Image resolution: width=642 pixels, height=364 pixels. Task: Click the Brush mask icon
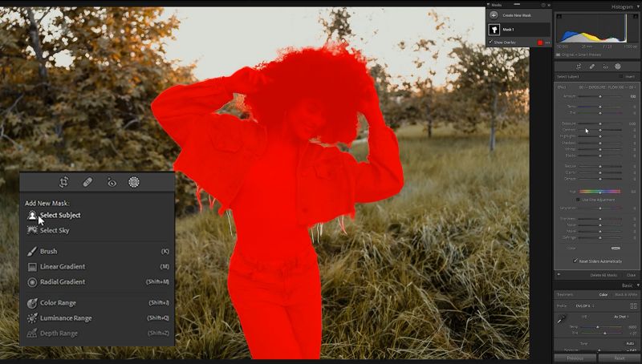(x=32, y=251)
